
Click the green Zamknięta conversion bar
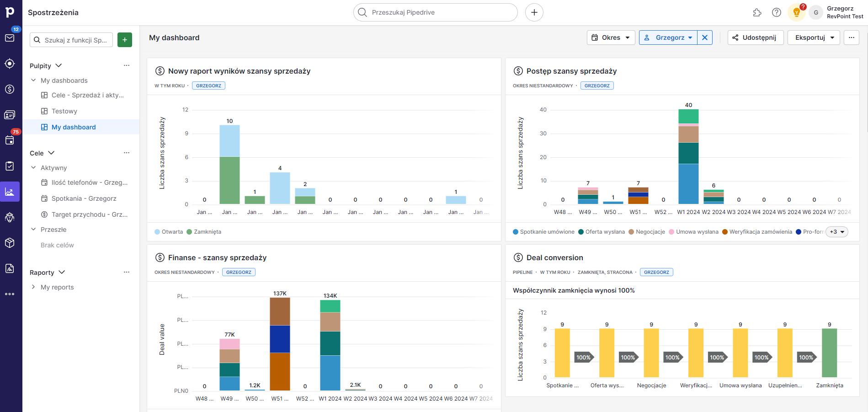coord(829,353)
